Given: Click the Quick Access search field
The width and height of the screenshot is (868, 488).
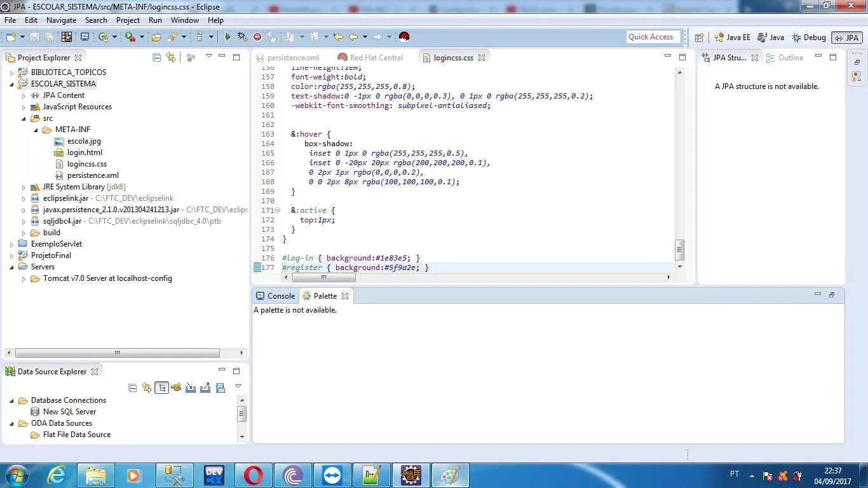Looking at the screenshot, I should (653, 37).
